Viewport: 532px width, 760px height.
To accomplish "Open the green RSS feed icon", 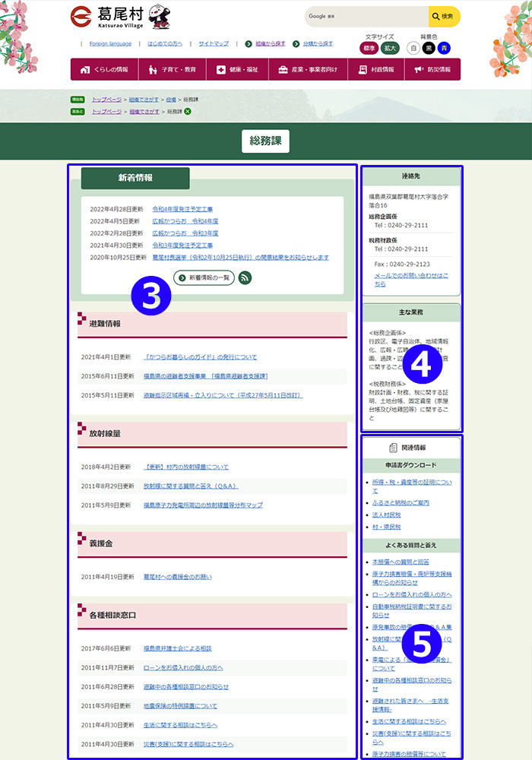I will click(245, 277).
